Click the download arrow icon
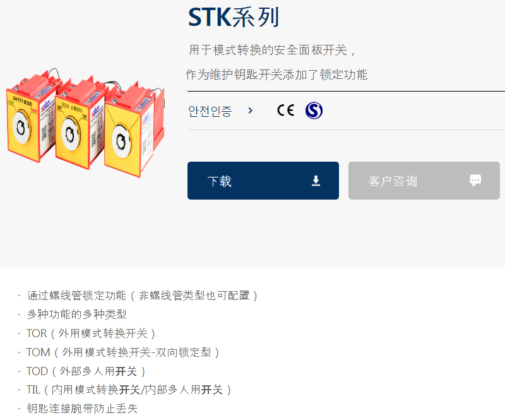The width and height of the screenshot is (505, 420). tap(316, 181)
